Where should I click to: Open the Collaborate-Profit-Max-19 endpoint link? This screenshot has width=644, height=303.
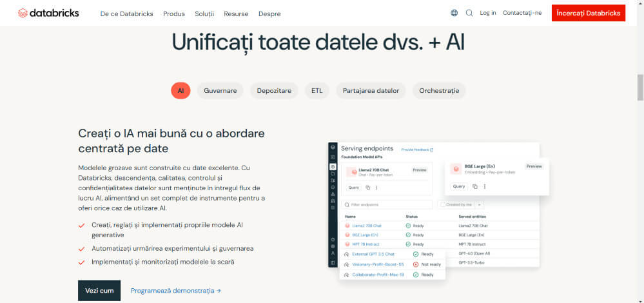(x=378, y=275)
